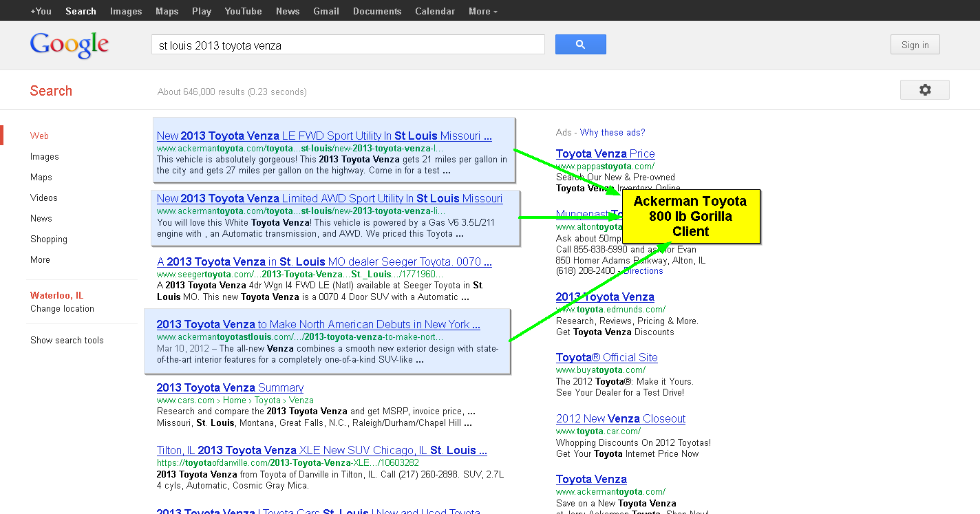This screenshot has height=514, width=980.
Task: Filter results by Videos in sidebar
Action: pos(44,197)
